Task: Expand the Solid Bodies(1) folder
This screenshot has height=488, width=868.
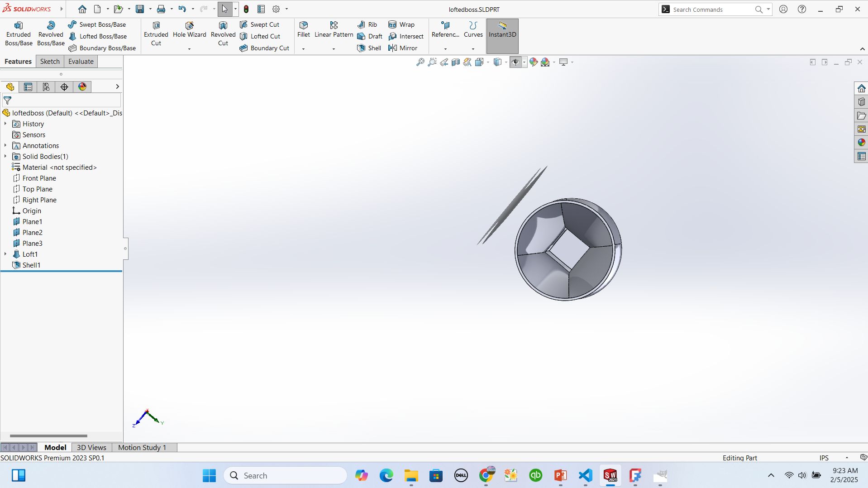Action: click(x=5, y=157)
